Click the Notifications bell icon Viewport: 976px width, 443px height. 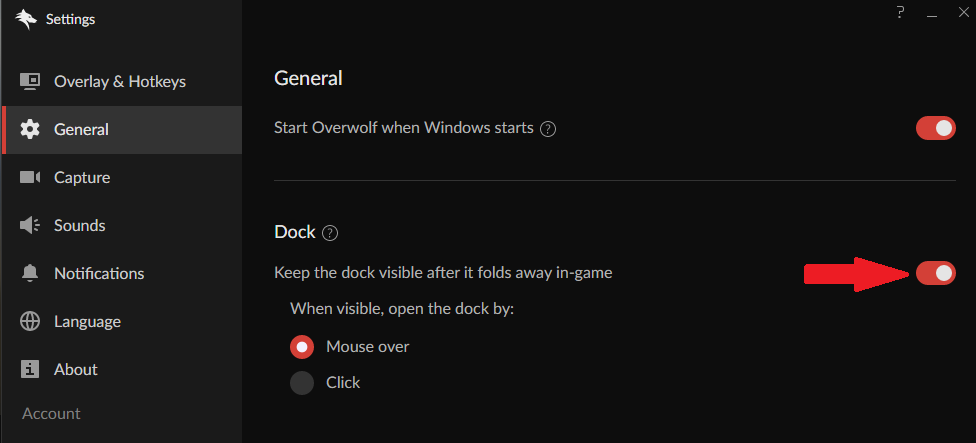[x=30, y=273]
